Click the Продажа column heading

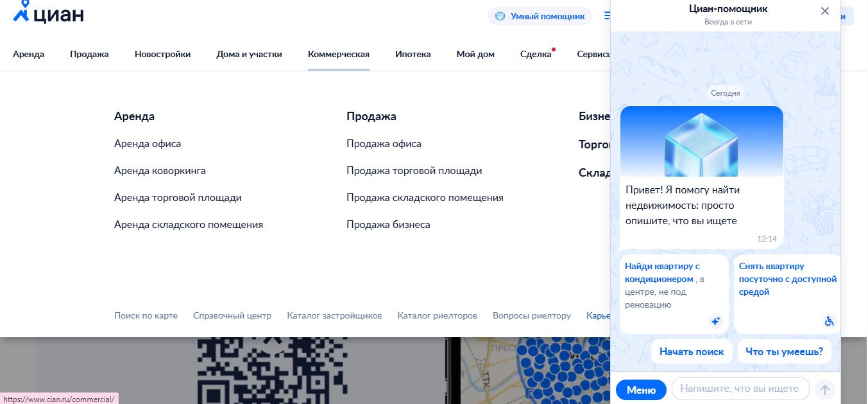tap(371, 116)
